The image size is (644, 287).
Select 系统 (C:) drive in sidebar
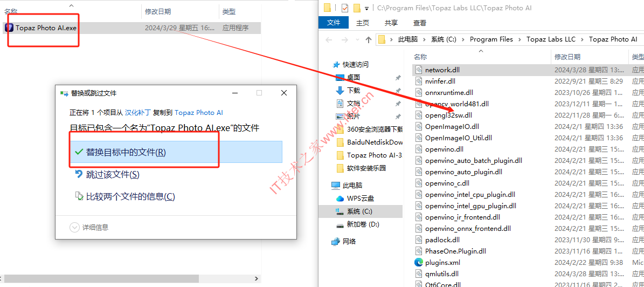tap(361, 211)
